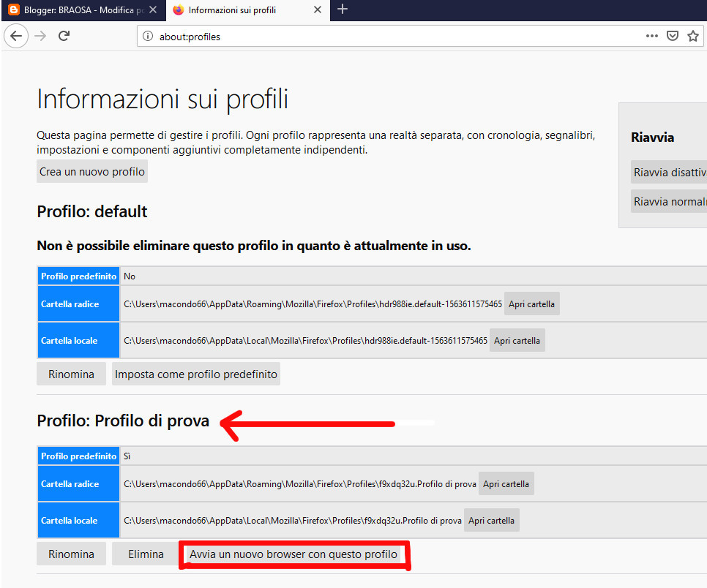The height and width of the screenshot is (588, 707).
Task: Click Riavvia normalmente button
Action: point(669,201)
